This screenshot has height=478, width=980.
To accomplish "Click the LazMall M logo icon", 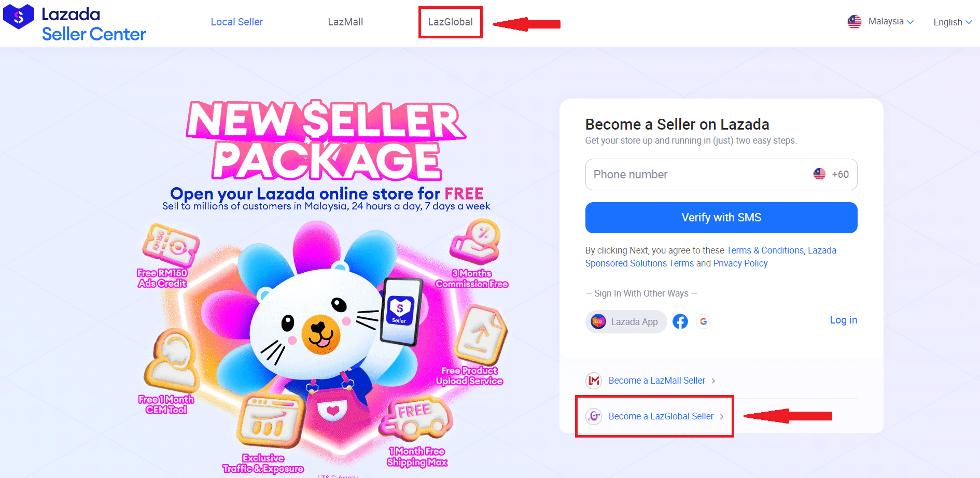I will (594, 381).
